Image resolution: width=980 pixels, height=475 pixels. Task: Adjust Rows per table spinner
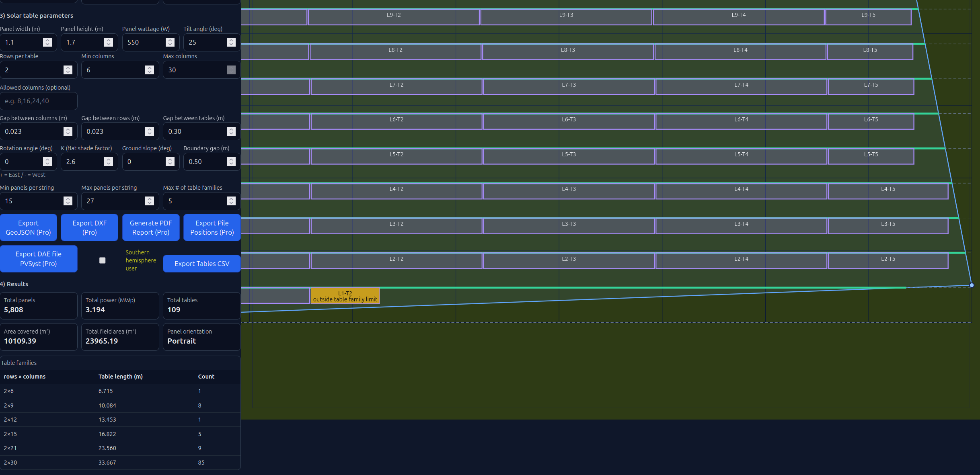point(68,70)
